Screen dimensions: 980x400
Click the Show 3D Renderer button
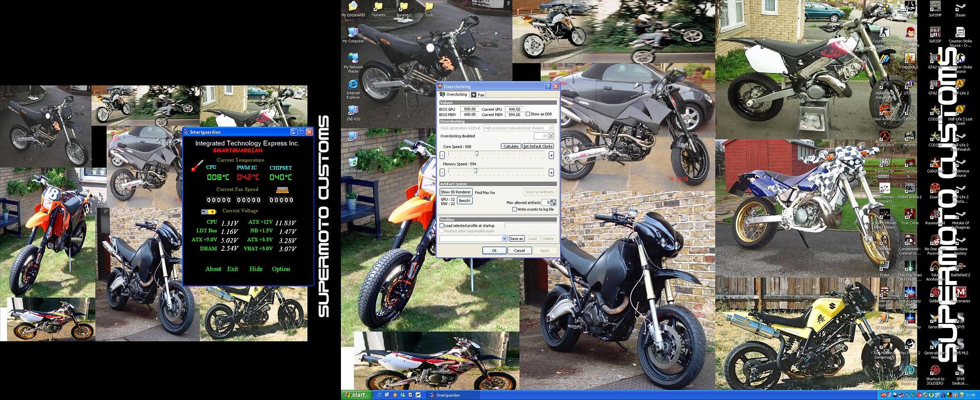click(x=456, y=192)
